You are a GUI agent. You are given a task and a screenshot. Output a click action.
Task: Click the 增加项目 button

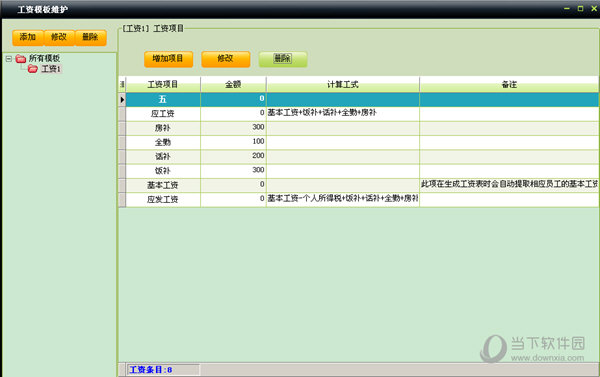coord(168,59)
